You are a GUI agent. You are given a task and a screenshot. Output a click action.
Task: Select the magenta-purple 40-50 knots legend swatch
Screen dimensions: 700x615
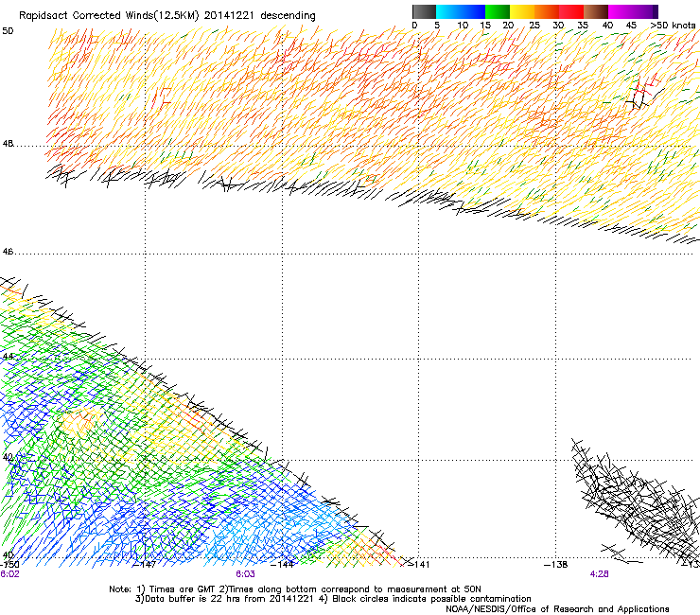tap(633, 11)
